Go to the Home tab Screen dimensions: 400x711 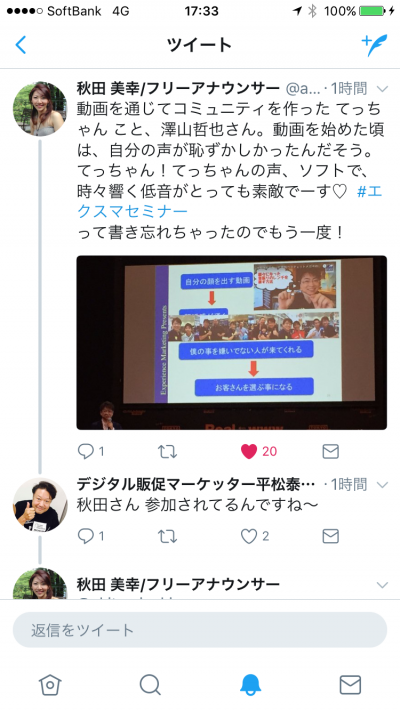(50, 685)
